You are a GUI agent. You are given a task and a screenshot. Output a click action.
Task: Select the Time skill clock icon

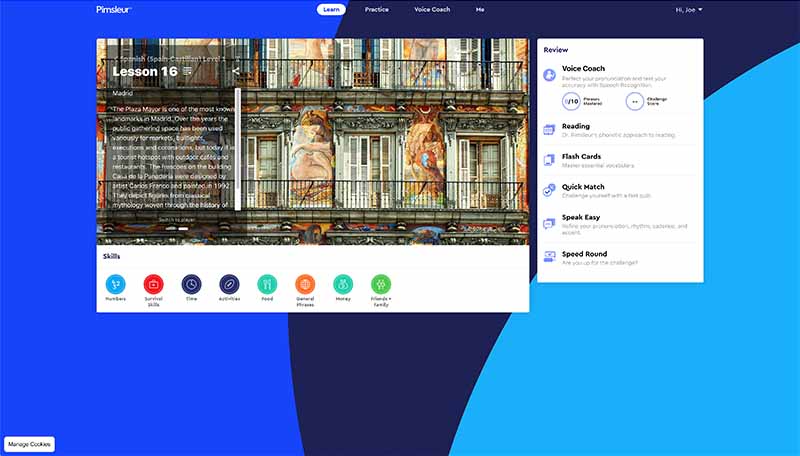pyautogui.click(x=191, y=284)
